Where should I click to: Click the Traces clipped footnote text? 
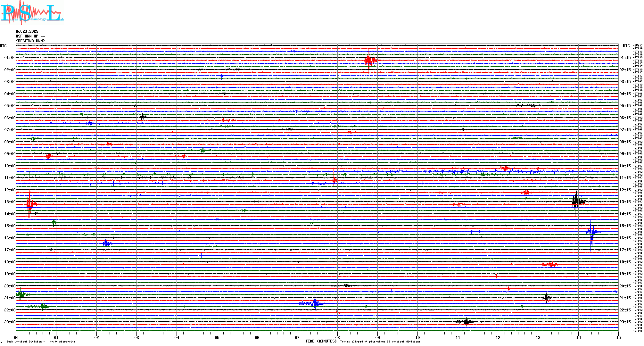[x=380, y=342]
